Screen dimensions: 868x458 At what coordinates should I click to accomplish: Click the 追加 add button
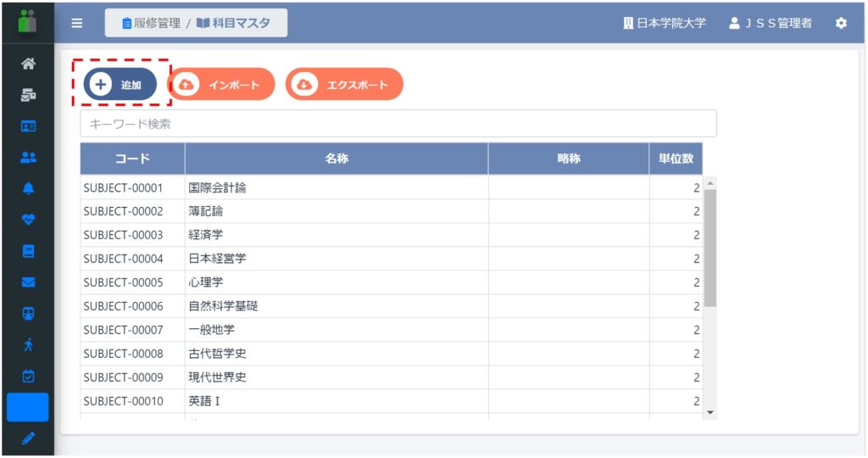[x=120, y=84]
